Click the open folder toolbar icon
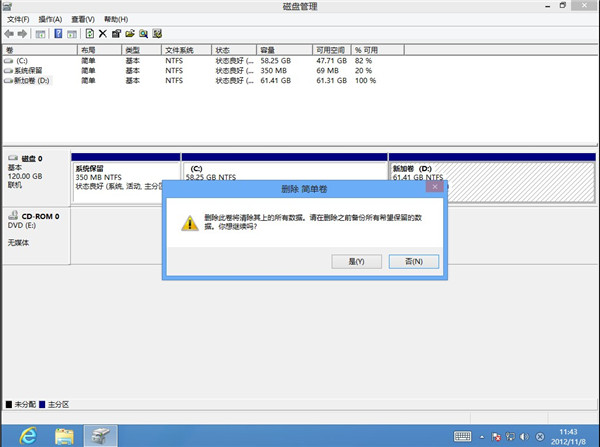The width and height of the screenshot is (600, 447). point(130,33)
